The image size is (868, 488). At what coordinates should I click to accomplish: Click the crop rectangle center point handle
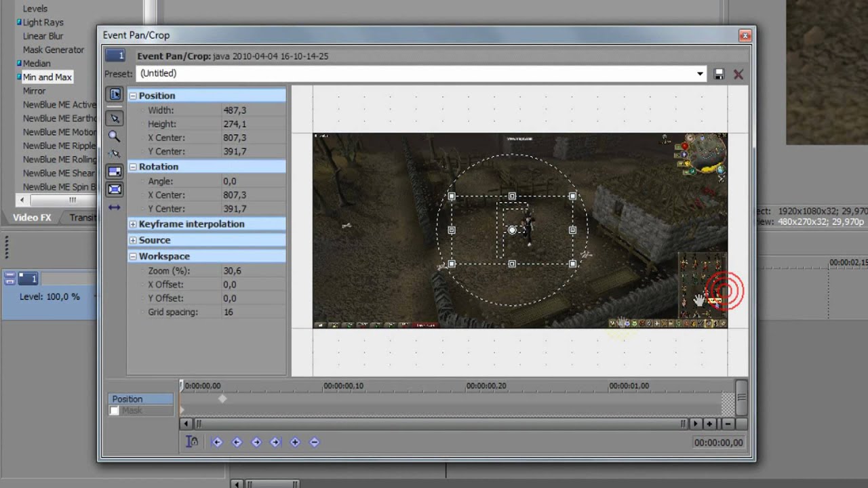(x=512, y=230)
